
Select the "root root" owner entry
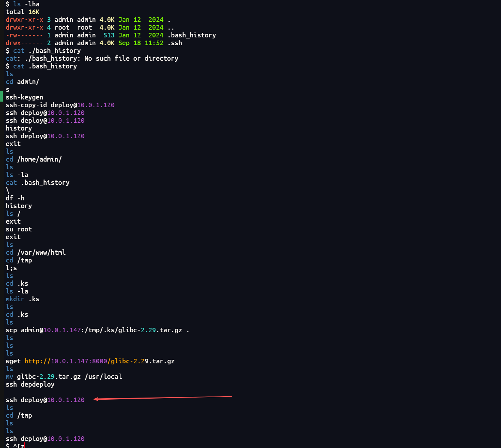point(73,28)
